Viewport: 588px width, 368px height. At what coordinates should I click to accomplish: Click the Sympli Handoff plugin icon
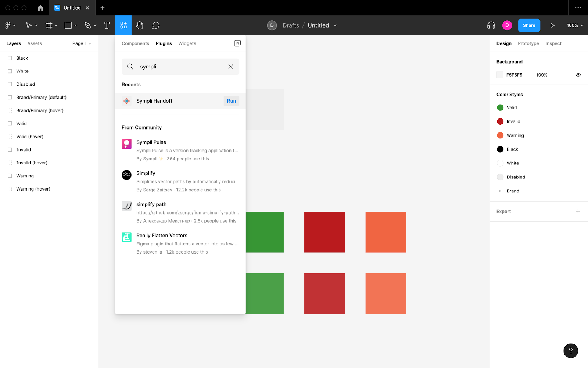click(126, 101)
